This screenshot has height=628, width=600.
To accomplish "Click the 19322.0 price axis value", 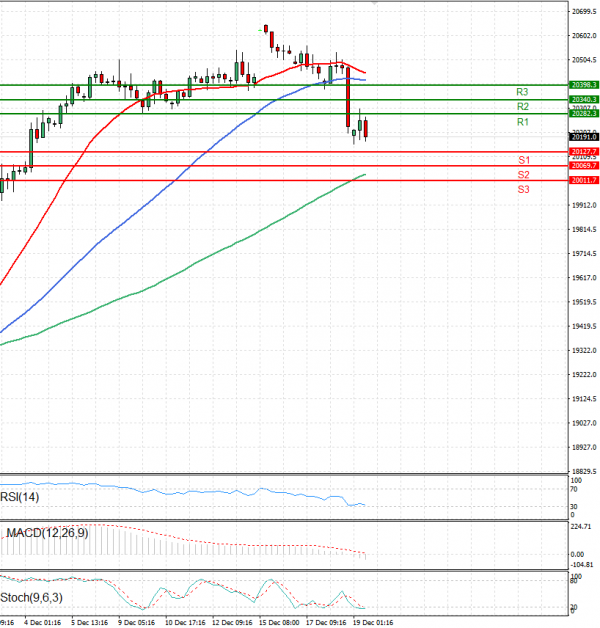I will [584, 350].
